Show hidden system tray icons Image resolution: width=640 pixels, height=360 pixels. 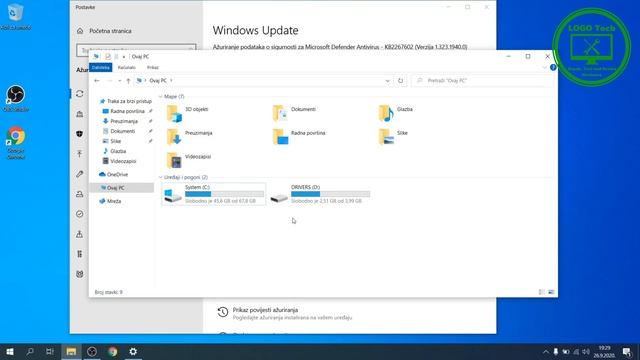[546, 352]
